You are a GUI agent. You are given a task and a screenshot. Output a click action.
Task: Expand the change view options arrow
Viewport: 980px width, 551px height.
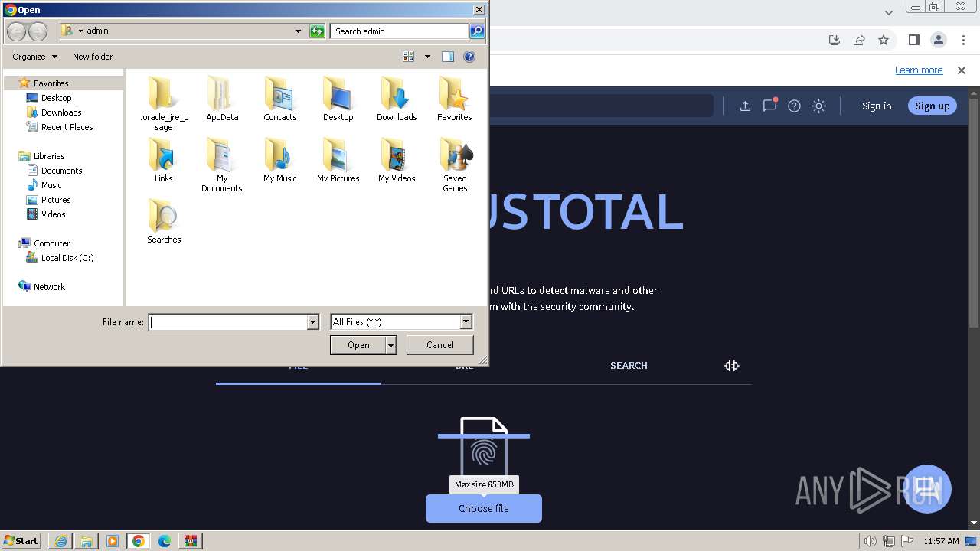pos(427,57)
